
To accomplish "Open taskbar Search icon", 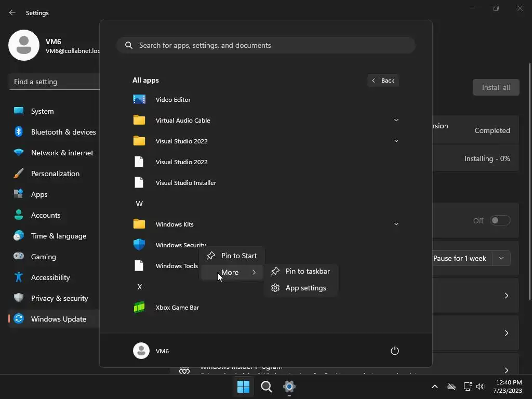I will [267, 387].
